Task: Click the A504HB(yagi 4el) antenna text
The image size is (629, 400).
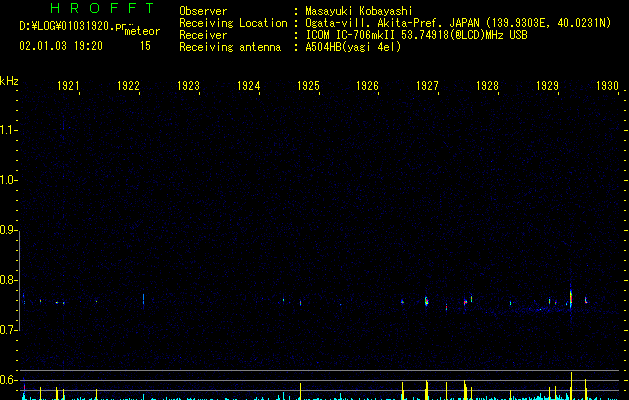Action: (x=353, y=47)
